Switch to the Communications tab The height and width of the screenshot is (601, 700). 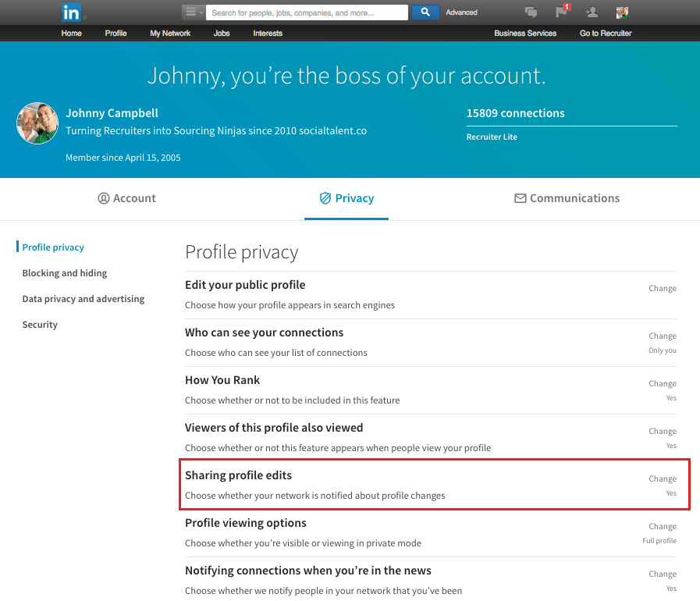pyautogui.click(x=567, y=198)
